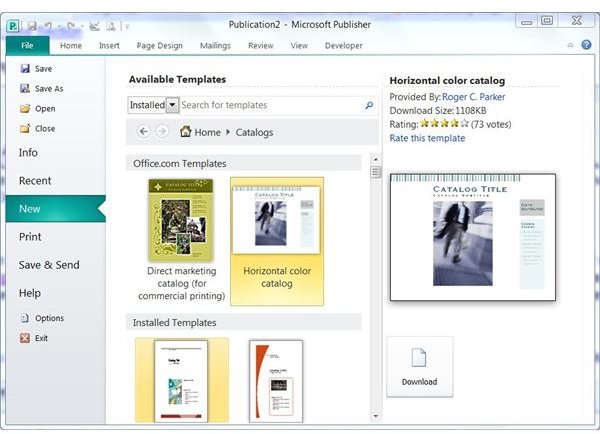Switch to the Review tab
This screenshot has height=434, width=600.
point(261,46)
